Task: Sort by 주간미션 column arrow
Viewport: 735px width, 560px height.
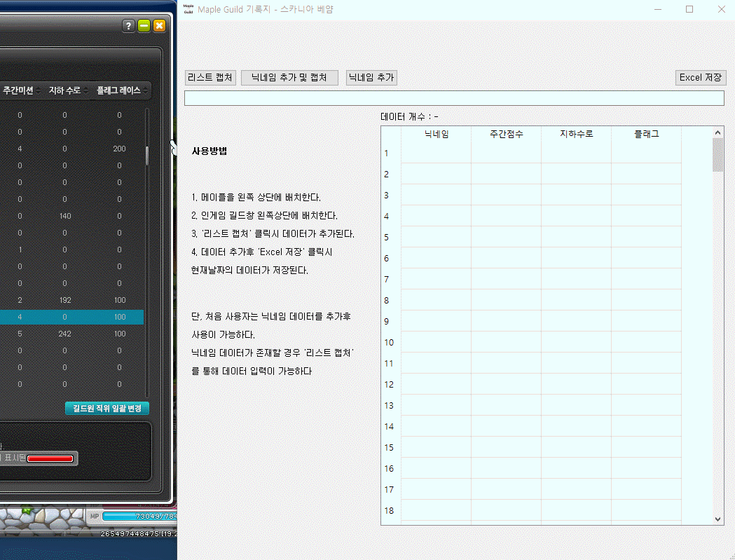Action: coord(39,91)
